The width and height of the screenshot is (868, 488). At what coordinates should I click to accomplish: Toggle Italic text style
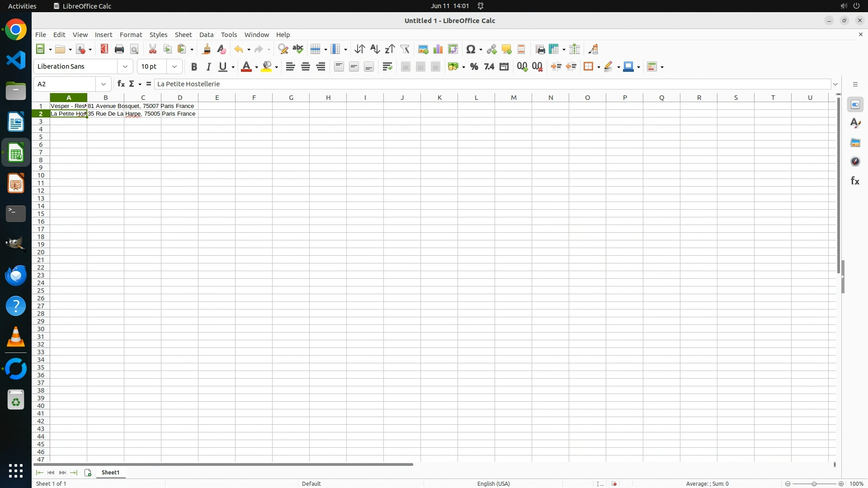pyautogui.click(x=208, y=67)
